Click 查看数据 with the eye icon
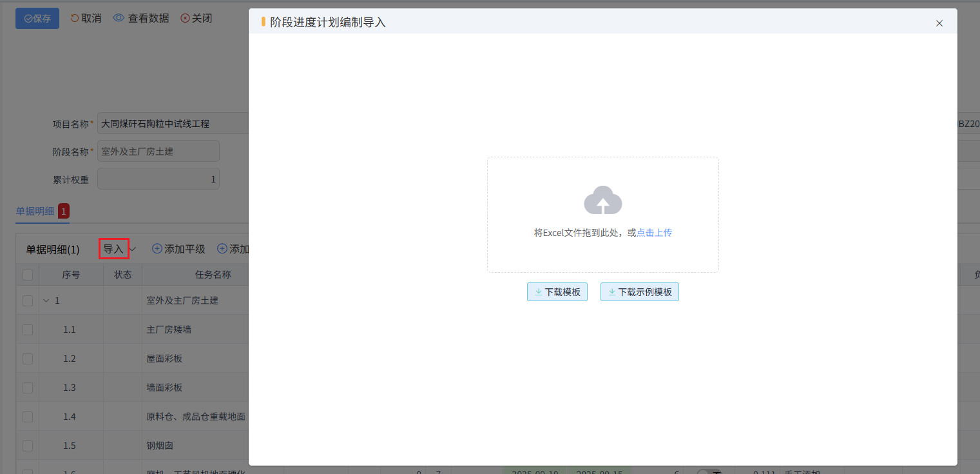980x474 pixels. coord(141,18)
